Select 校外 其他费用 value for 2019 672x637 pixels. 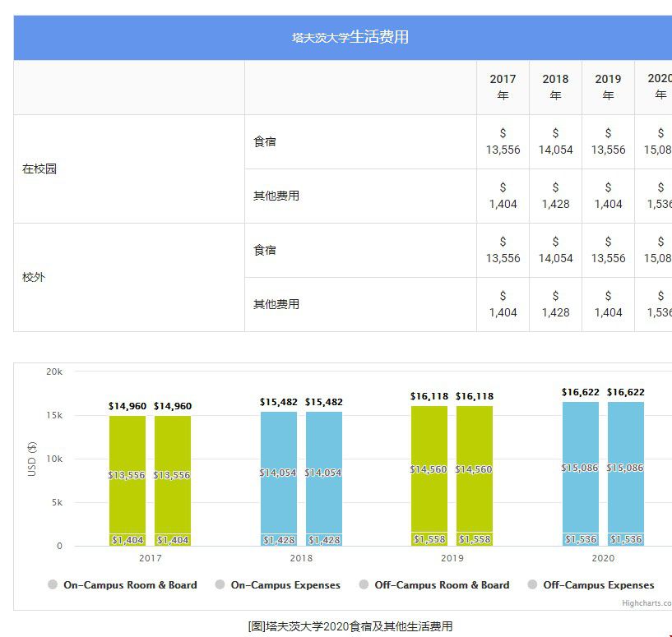pos(608,304)
